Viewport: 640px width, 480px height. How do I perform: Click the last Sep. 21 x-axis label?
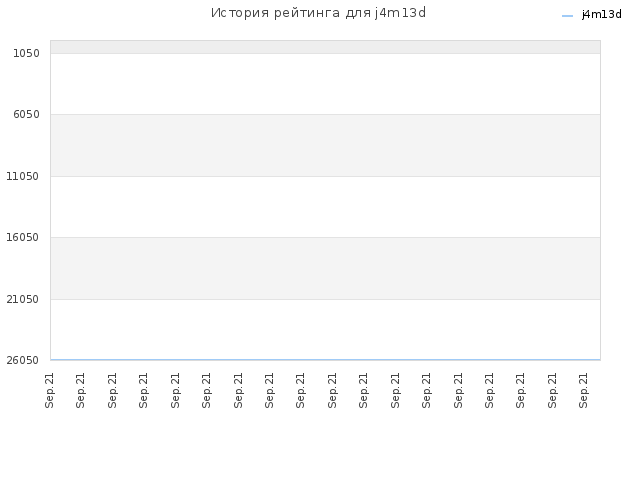tap(584, 390)
